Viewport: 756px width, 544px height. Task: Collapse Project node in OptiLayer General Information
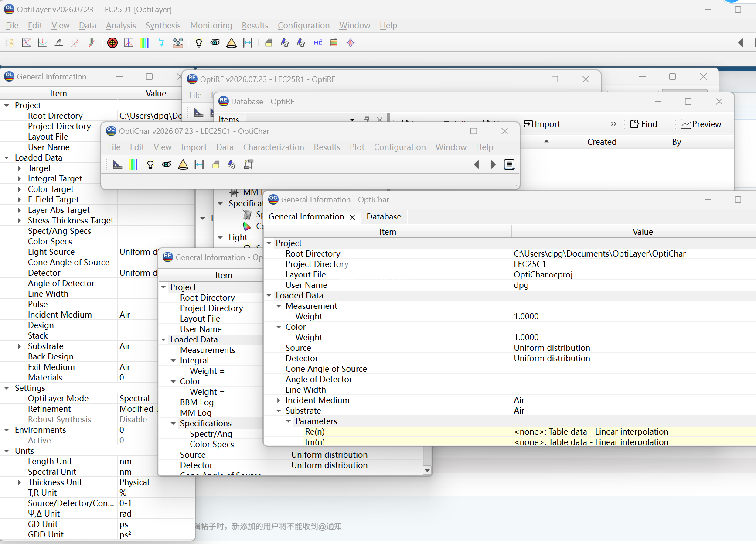coord(7,106)
